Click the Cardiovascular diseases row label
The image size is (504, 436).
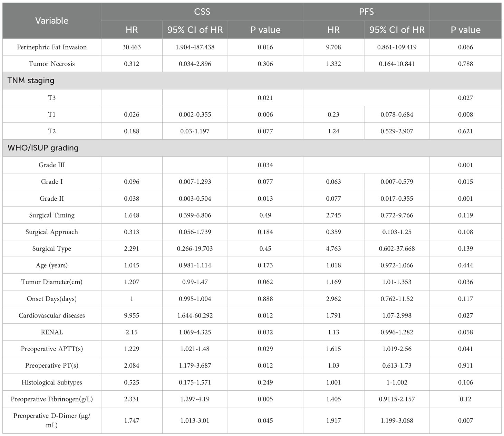52,315
